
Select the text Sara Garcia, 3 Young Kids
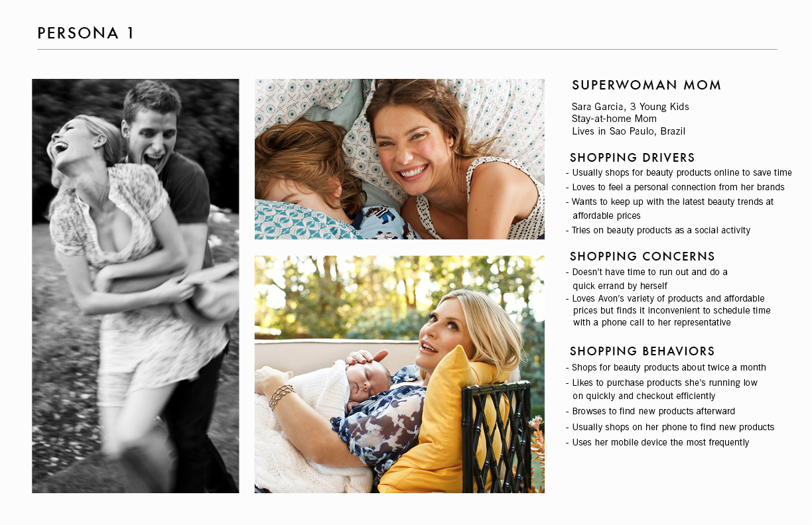point(630,107)
